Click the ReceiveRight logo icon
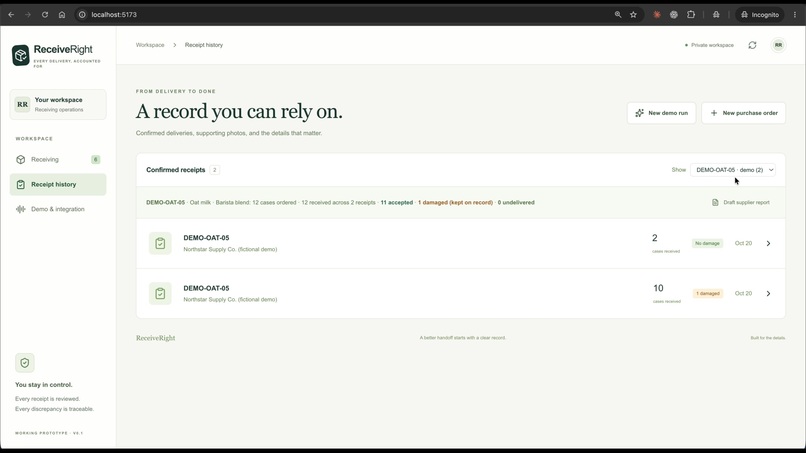 21,55
